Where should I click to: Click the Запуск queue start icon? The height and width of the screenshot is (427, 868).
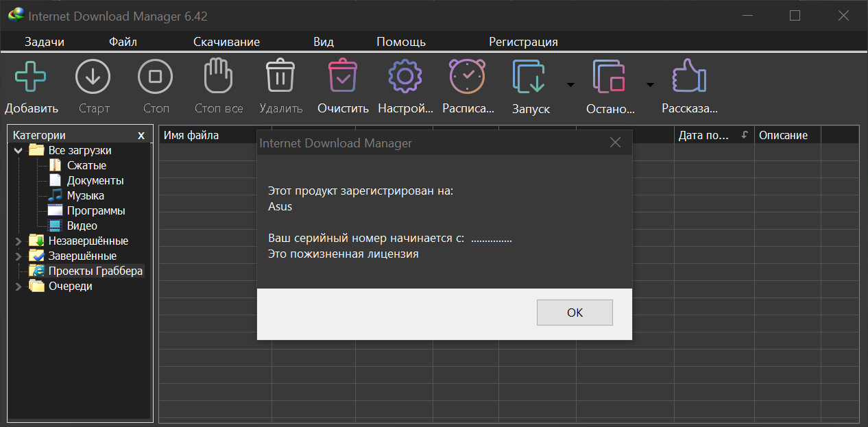(529, 76)
